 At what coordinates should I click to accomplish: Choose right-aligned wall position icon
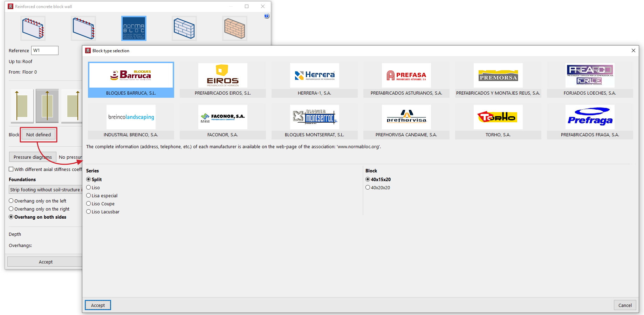tap(72, 106)
